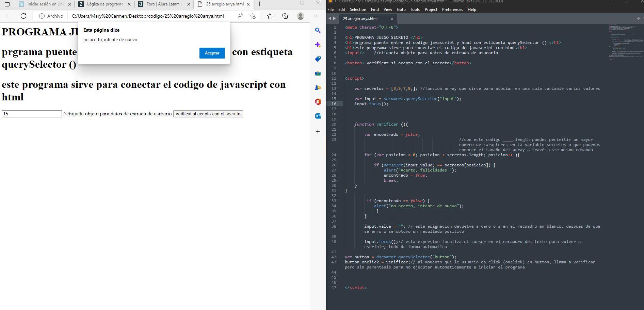Click Sublime's previous tab arrow
Viewport: 644px width, 310px height.
pos(329,19)
